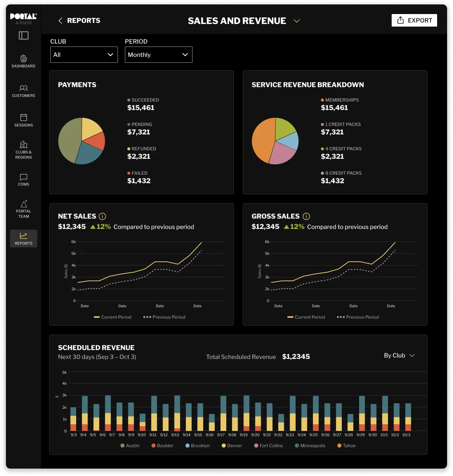Toggle Brooklyn in Scheduled Revenue legend

pyautogui.click(x=197, y=446)
